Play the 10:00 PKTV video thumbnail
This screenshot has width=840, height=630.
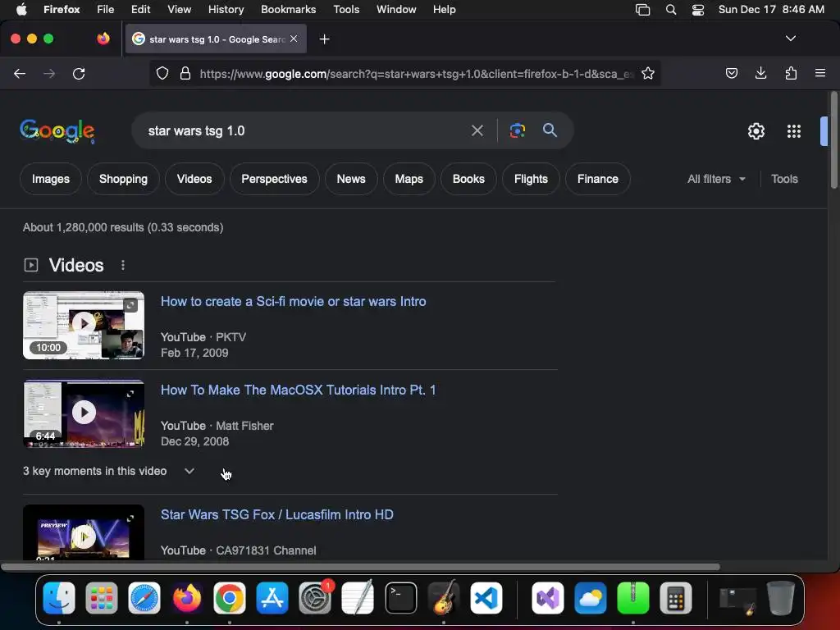(84, 325)
